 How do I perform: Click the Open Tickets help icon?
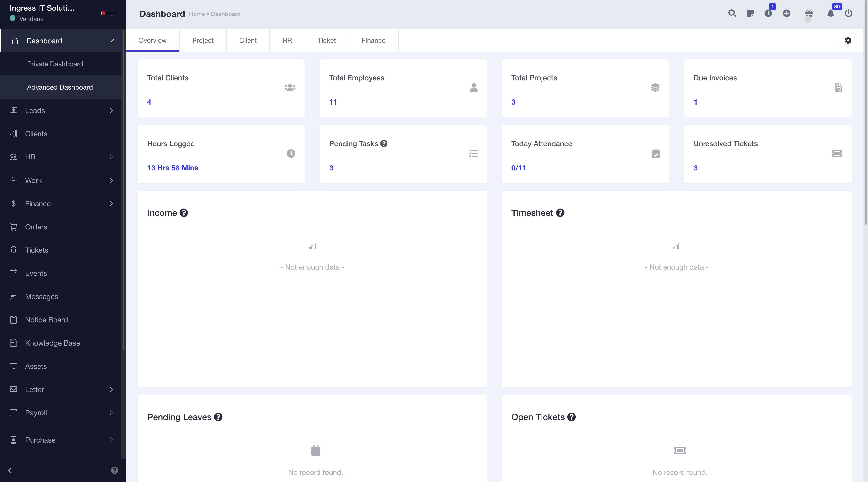click(572, 417)
